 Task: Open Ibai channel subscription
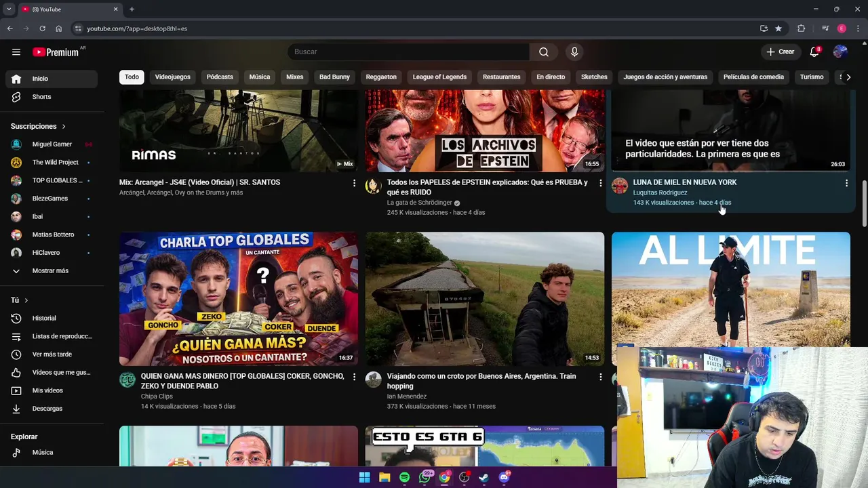tap(52, 217)
